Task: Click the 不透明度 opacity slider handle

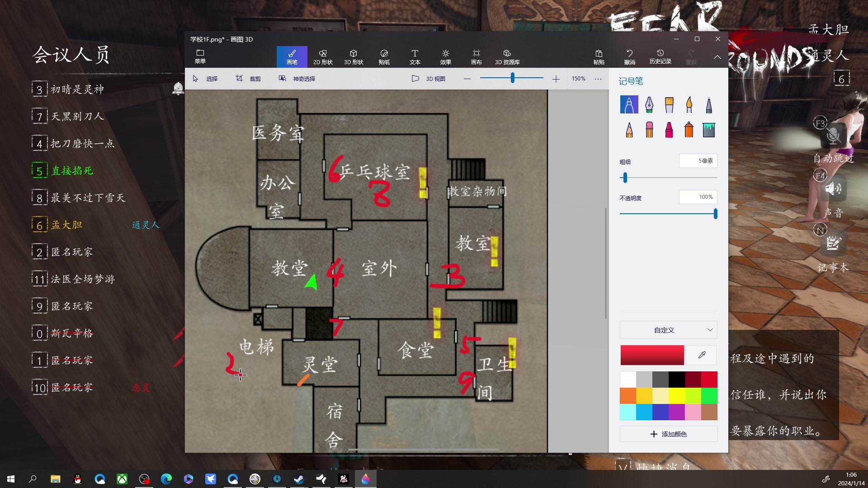Action: pos(715,214)
